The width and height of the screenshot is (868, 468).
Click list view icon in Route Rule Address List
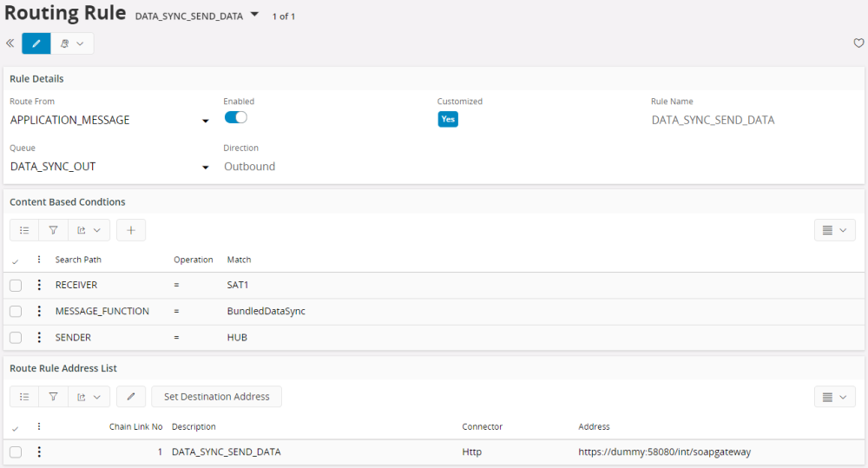click(24, 397)
